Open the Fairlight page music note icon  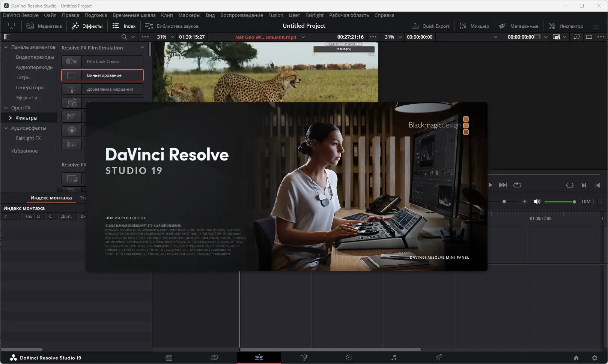394,358
